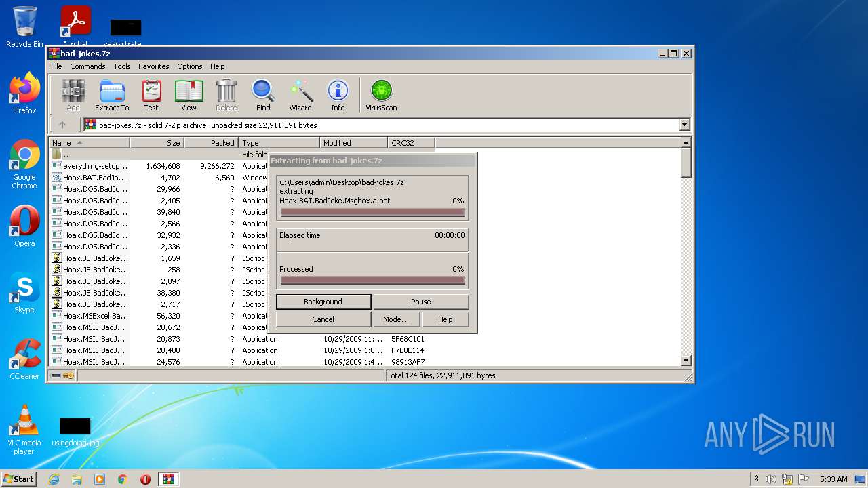Show archive Info icon
Viewport: 868px width, 488px height.
338,96
